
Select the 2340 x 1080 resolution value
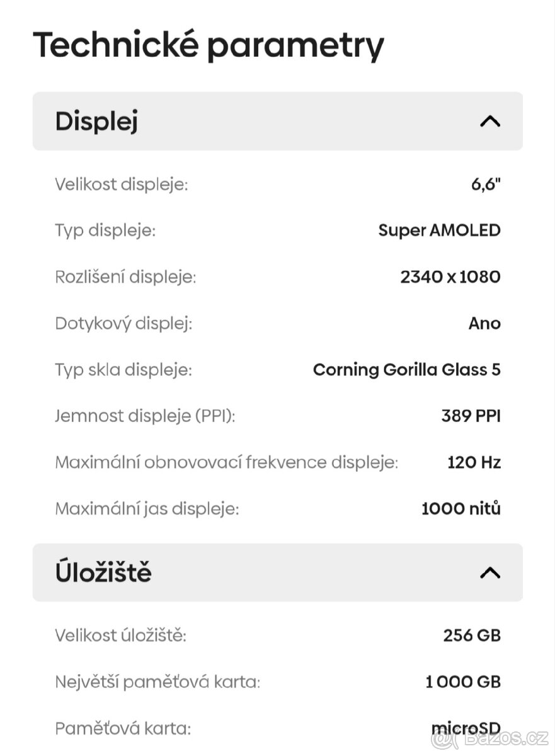coord(450,277)
